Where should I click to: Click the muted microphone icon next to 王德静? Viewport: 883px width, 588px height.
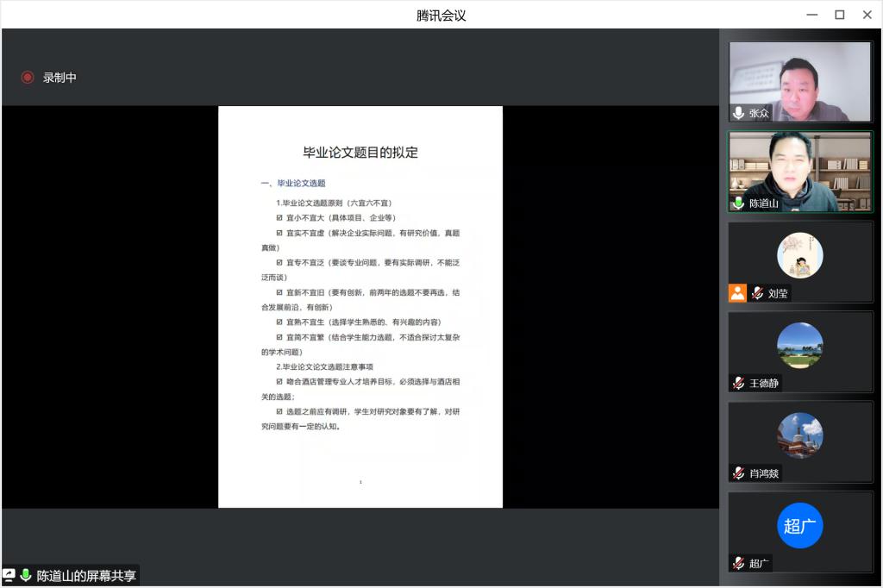[738, 383]
